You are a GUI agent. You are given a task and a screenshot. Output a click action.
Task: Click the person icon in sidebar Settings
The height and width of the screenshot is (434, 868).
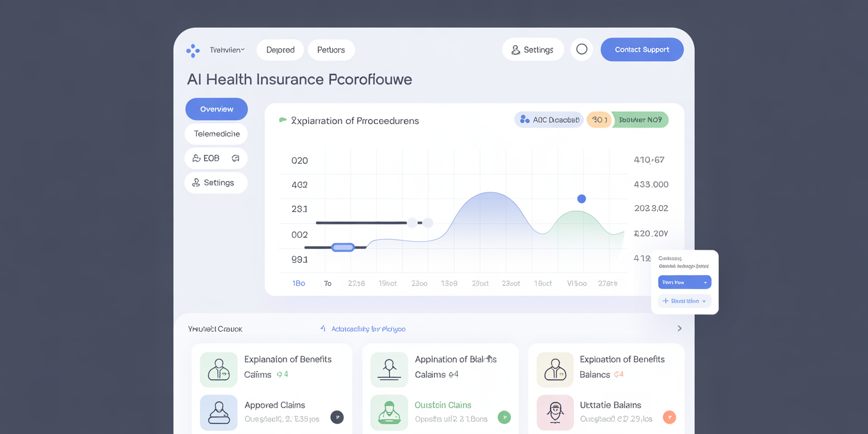pos(196,182)
